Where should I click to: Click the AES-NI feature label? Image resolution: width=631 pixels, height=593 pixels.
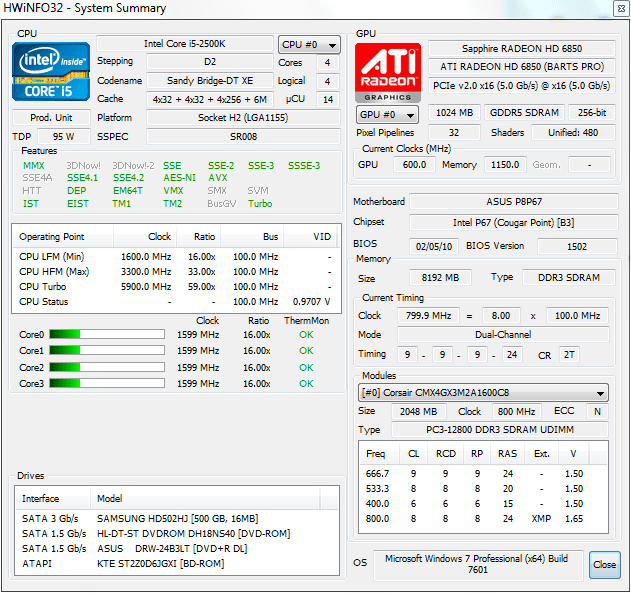[x=179, y=177]
